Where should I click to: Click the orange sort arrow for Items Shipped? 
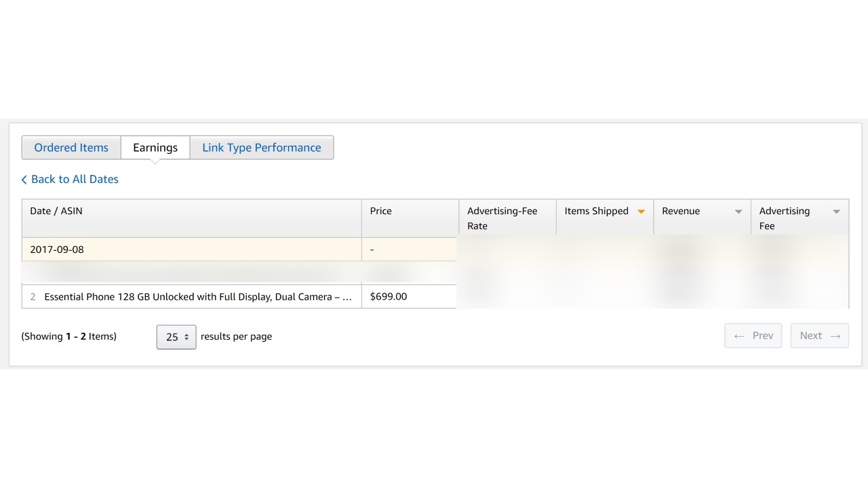[641, 211]
